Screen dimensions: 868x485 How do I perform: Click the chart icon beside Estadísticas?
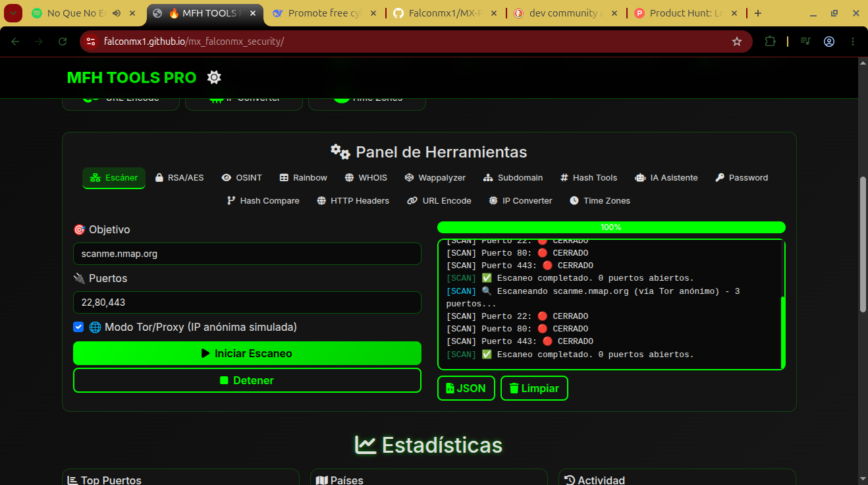coord(366,445)
